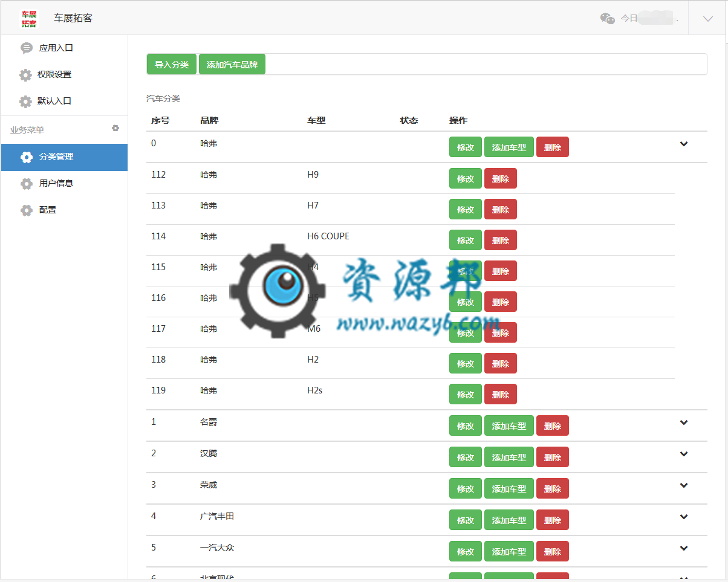Image resolution: width=728 pixels, height=582 pixels.
Task: Click the H6 COUPE model text
Action: (x=328, y=236)
